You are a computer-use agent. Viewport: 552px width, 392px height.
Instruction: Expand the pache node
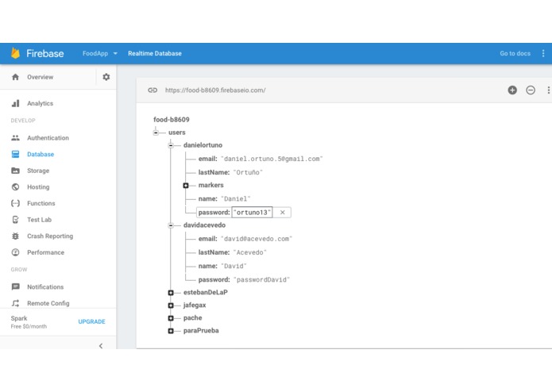click(x=171, y=318)
